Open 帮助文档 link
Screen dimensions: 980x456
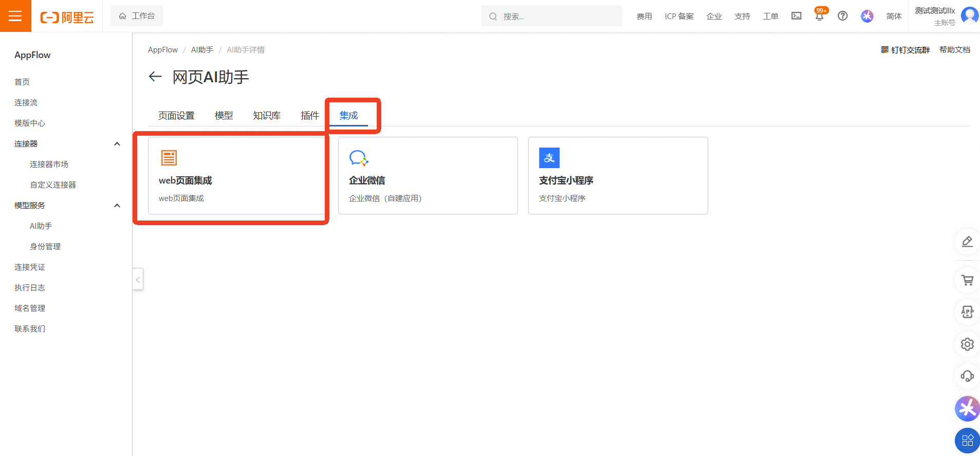(x=955, y=50)
